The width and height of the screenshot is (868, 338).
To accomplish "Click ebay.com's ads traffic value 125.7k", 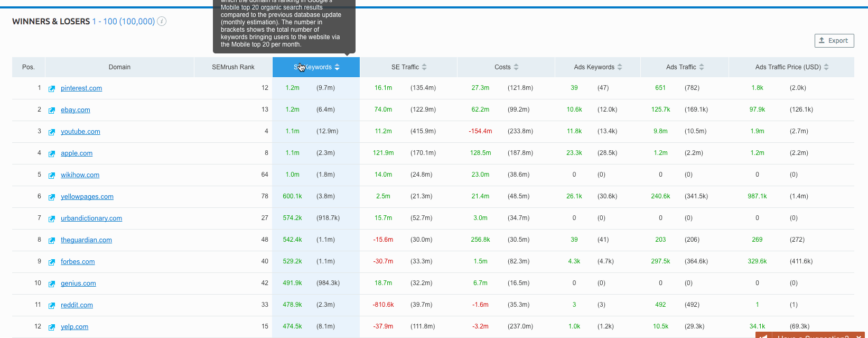I will pos(660,109).
